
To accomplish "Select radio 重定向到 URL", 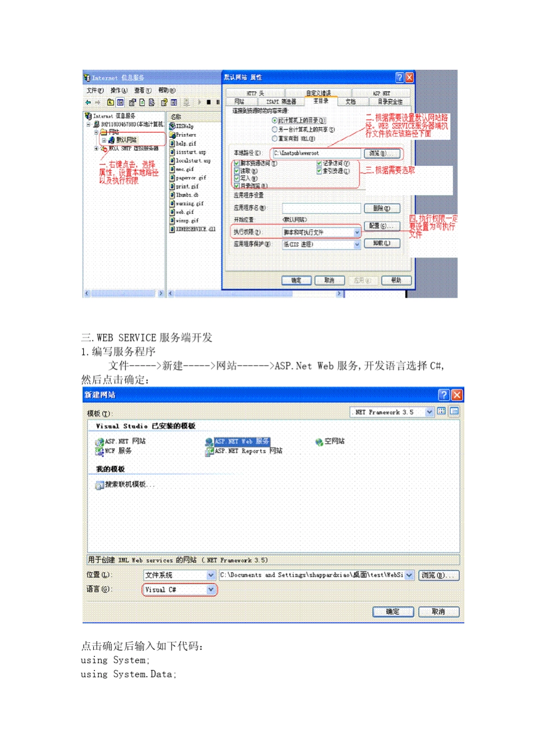I will click(x=275, y=138).
